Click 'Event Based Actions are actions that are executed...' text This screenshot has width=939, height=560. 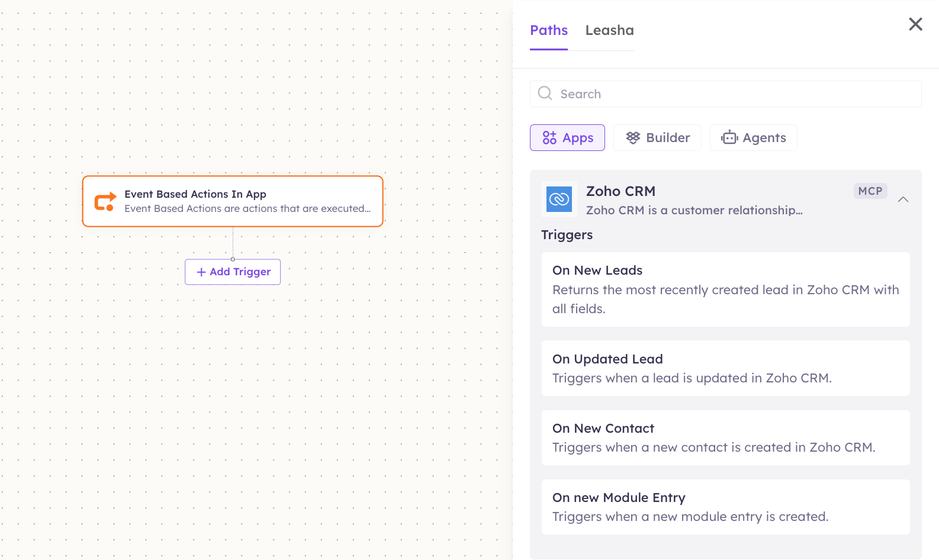(247, 209)
